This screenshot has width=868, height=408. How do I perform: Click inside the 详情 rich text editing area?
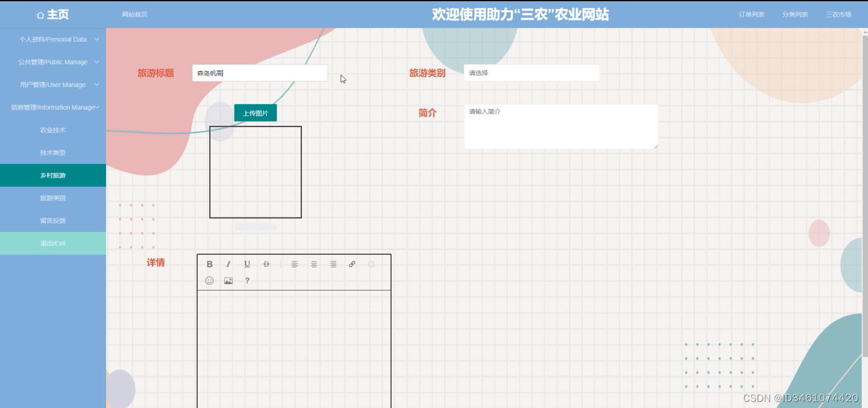click(x=294, y=349)
